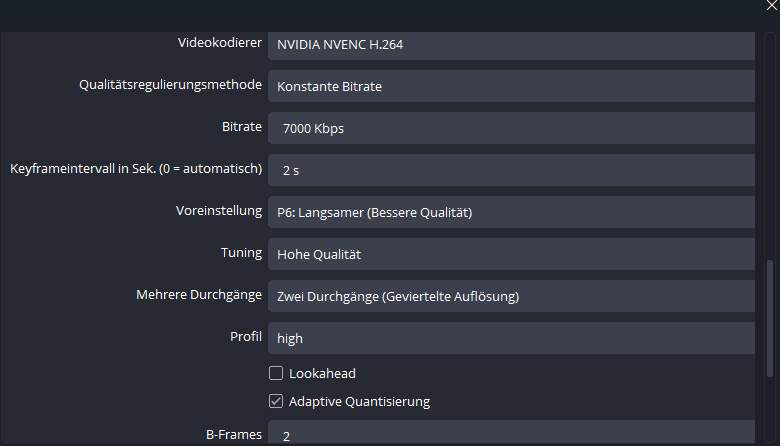Image resolution: width=780 pixels, height=446 pixels.
Task: Click the Tuning label
Action: click(x=241, y=253)
